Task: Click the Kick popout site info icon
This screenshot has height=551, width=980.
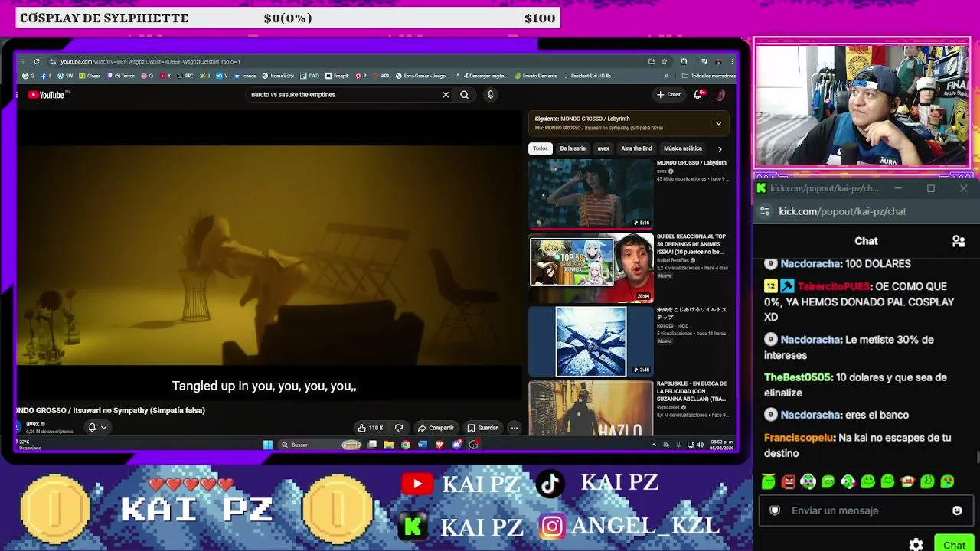Action: (765, 211)
